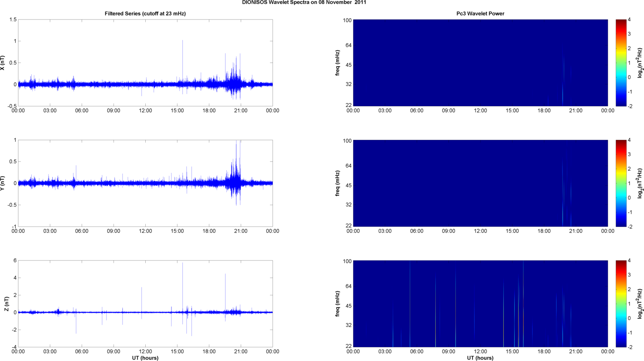Screen dimensions: 644x361
Task: Click '64' frequency tick on top wavelet plot
Action: (x=349, y=45)
